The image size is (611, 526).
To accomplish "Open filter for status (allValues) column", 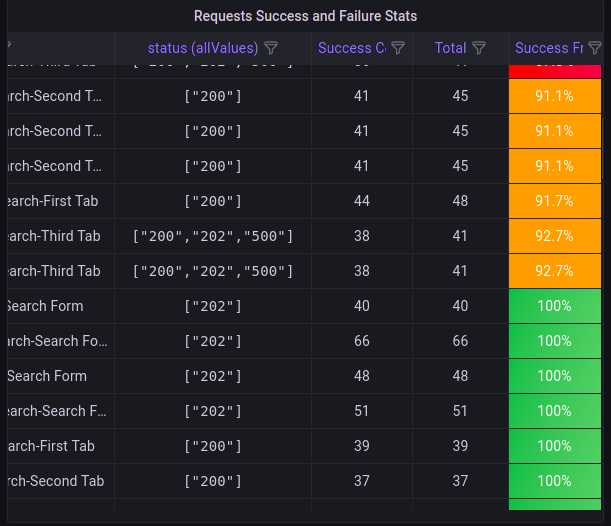I will click(271, 48).
